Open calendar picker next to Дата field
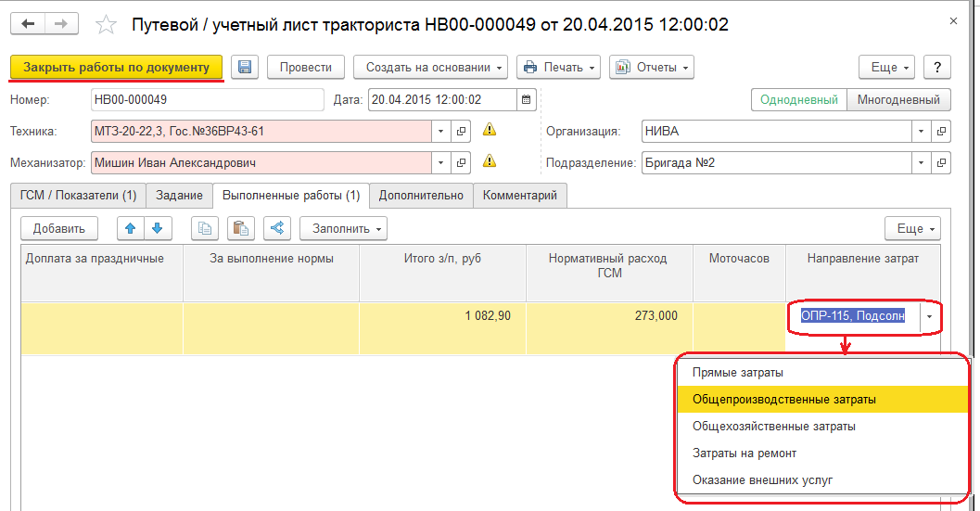The image size is (980, 511). [x=527, y=99]
